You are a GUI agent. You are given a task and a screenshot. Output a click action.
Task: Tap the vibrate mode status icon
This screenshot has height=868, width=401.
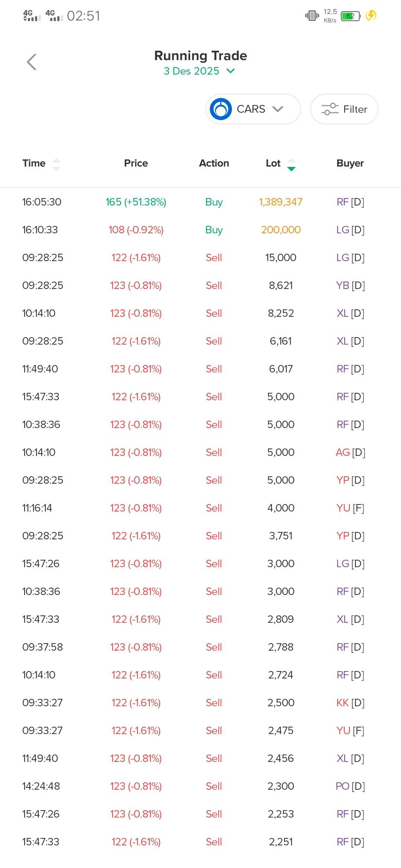[x=312, y=16]
